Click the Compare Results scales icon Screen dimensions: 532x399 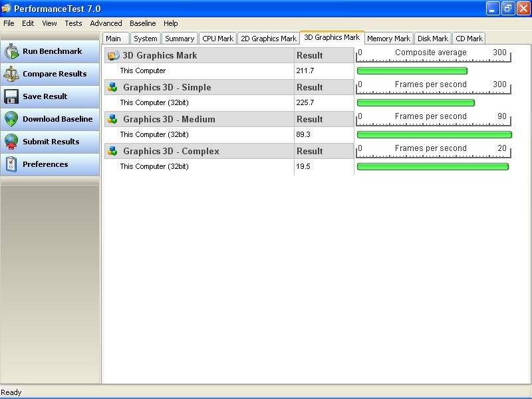pos(11,74)
